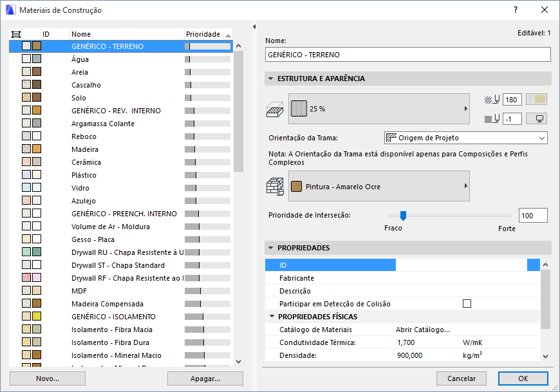
Task: Click the fill foreground pen icon next to 180
Action: tap(492, 100)
